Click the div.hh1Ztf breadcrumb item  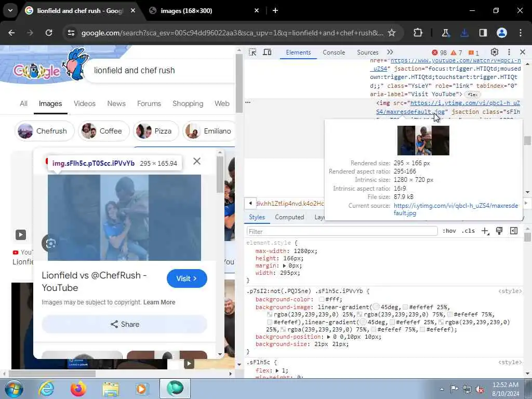[290, 204]
